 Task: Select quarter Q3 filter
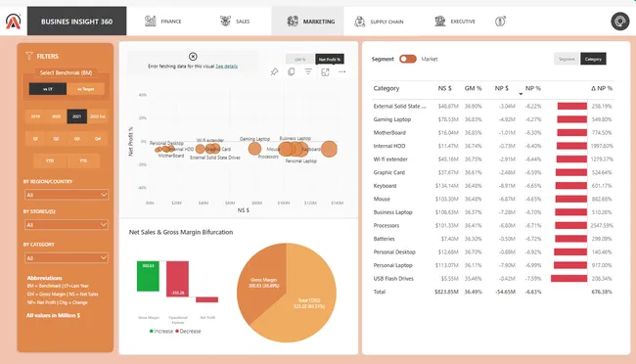pyautogui.click(x=77, y=139)
